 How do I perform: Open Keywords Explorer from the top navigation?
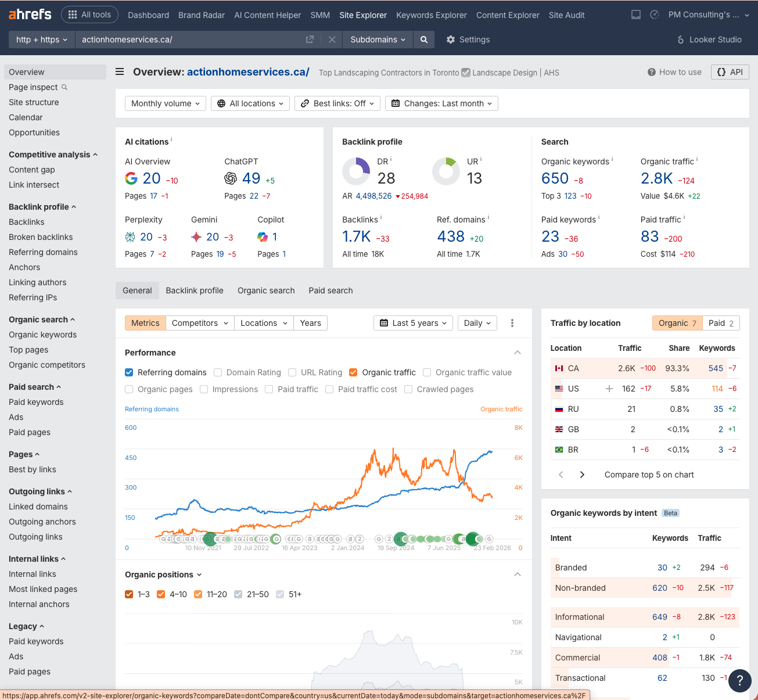tap(431, 15)
